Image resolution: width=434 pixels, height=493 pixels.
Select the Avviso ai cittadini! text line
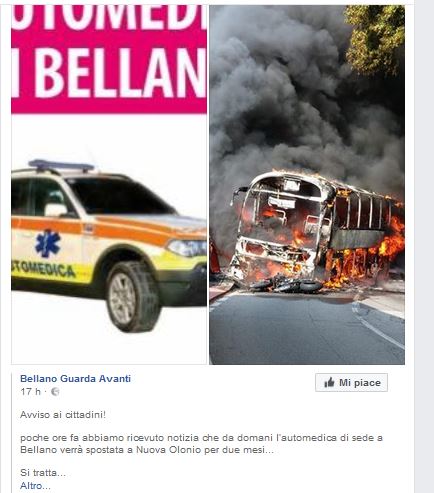(63, 415)
